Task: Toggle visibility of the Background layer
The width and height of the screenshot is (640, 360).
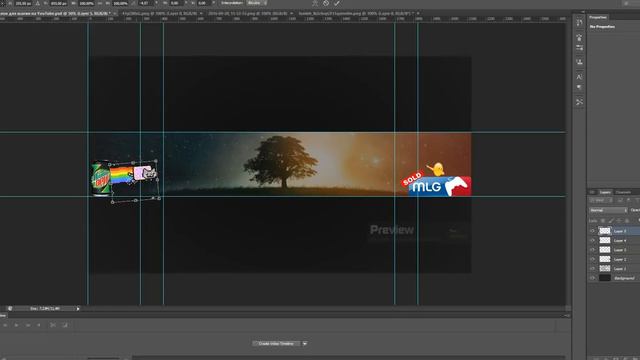Action: pyautogui.click(x=592, y=278)
